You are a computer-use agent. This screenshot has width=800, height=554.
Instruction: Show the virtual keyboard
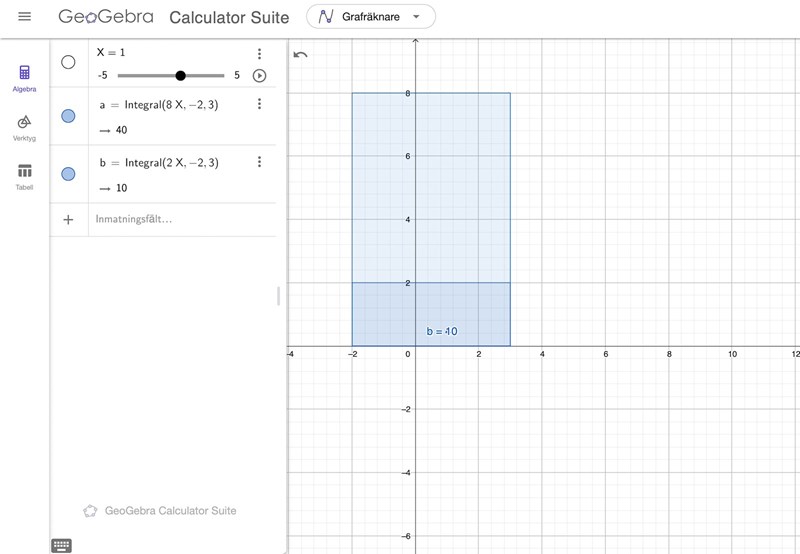tap(61, 545)
